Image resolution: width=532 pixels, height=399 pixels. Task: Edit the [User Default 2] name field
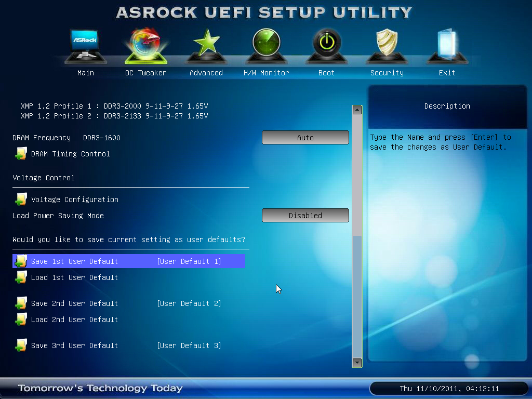(189, 303)
